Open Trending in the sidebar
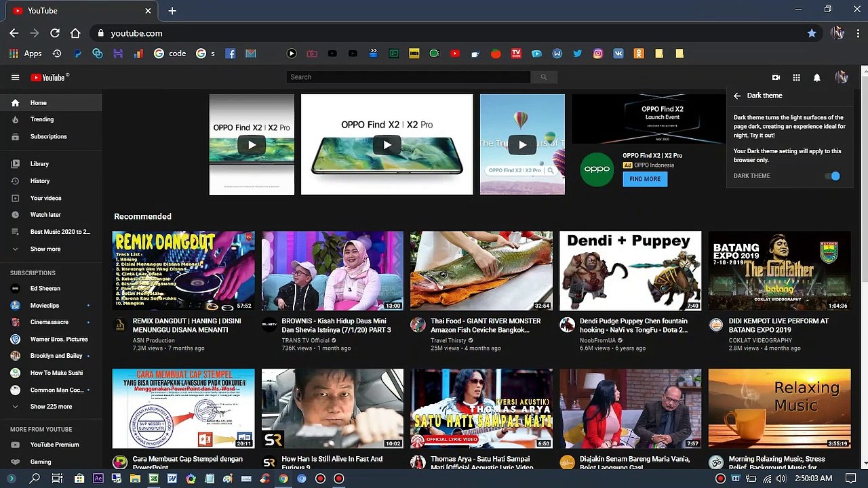This screenshot has height=488, width=868. [x=51, y=119]
